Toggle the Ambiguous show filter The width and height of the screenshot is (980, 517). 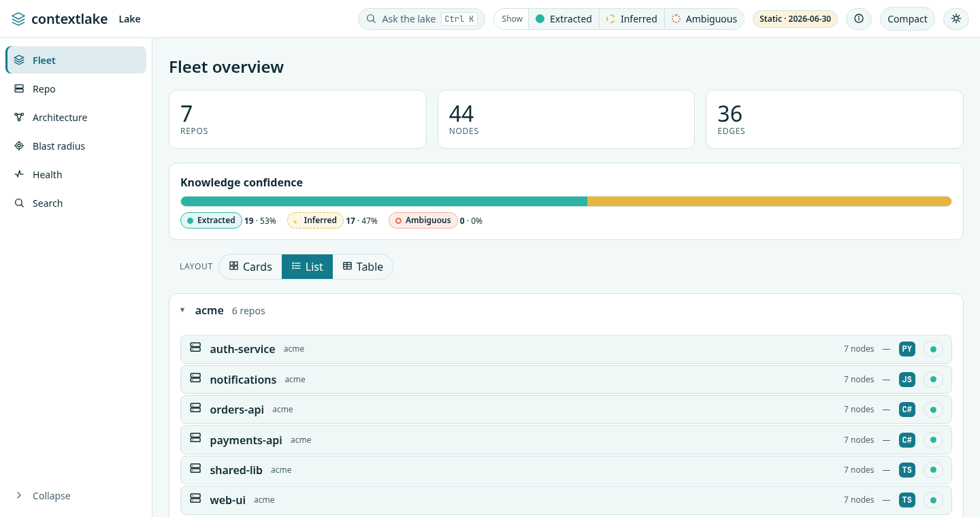(x=704, y=19)
